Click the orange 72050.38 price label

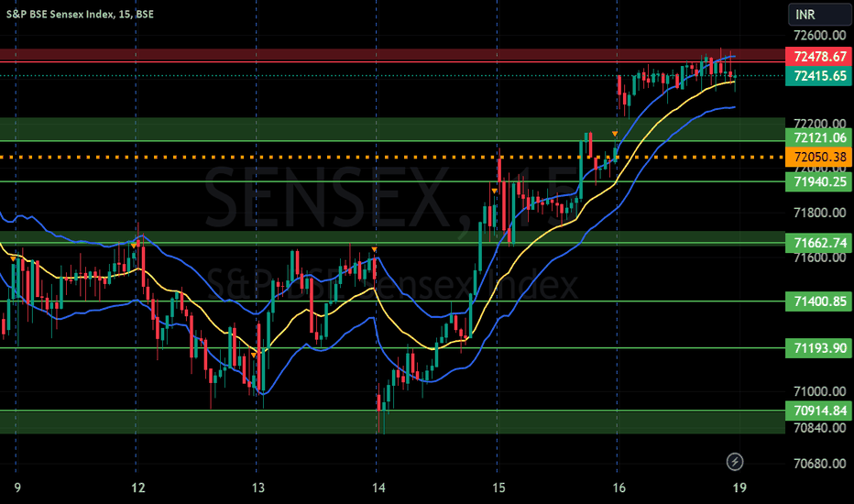(x=818, y=157)
